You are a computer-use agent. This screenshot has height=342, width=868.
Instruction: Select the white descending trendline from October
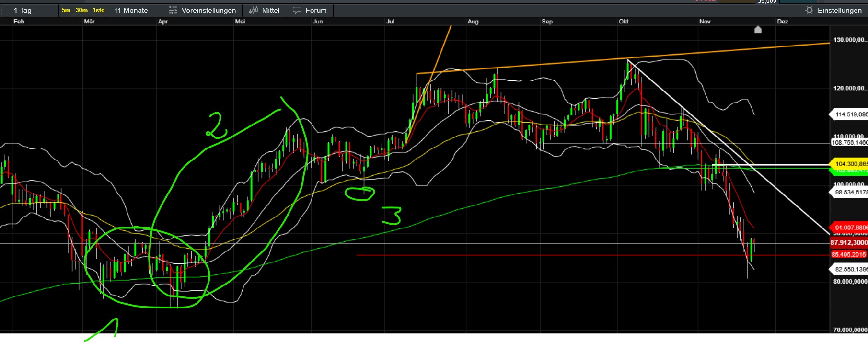point(729,147)
